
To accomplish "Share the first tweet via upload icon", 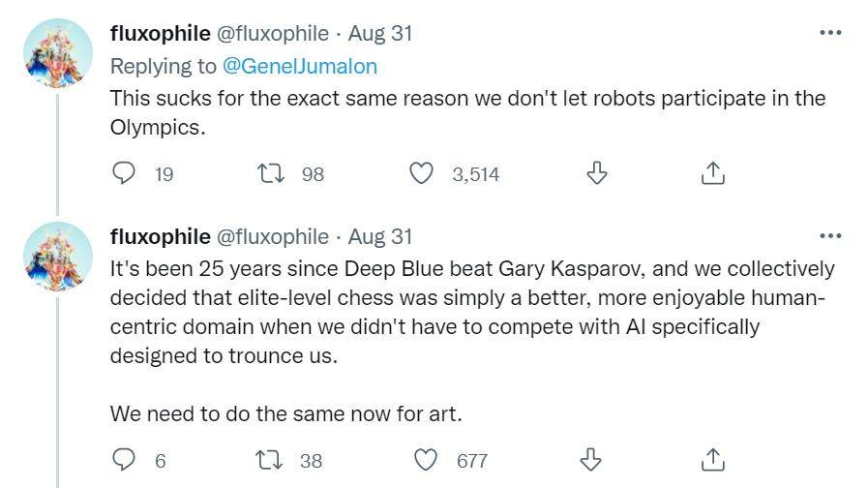I will [713, 173].
